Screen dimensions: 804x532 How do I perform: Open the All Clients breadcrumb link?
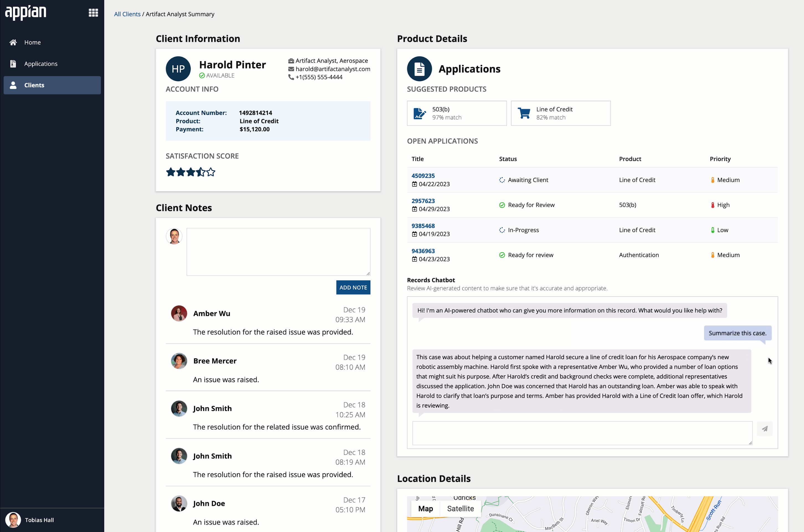[x=127, y=14]
